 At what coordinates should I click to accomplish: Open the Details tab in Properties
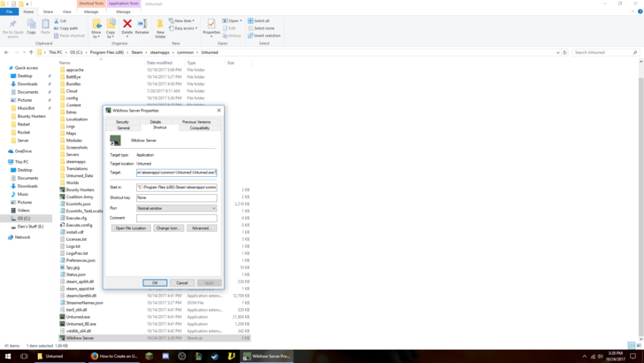pos(156,121)
